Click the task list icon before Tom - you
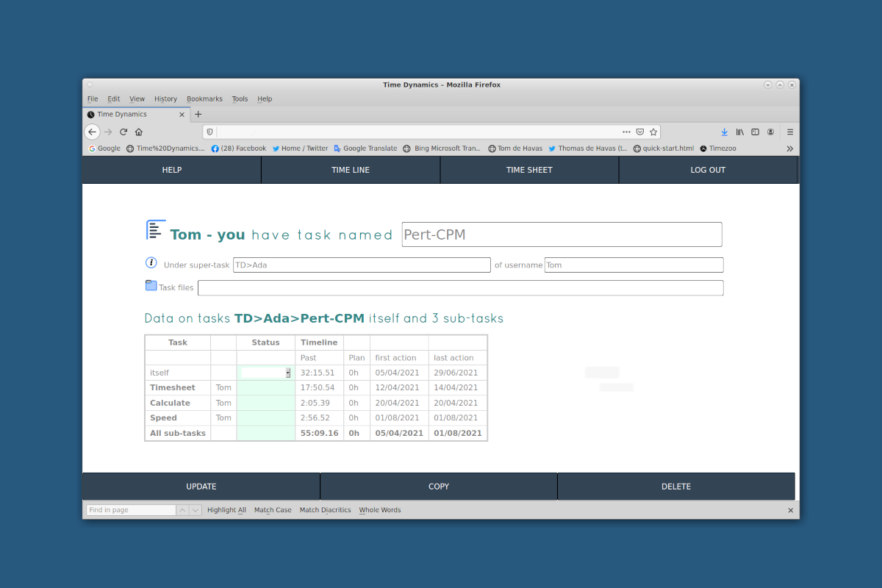The height and width of the screenshot is (588, 882). (156, 230)
